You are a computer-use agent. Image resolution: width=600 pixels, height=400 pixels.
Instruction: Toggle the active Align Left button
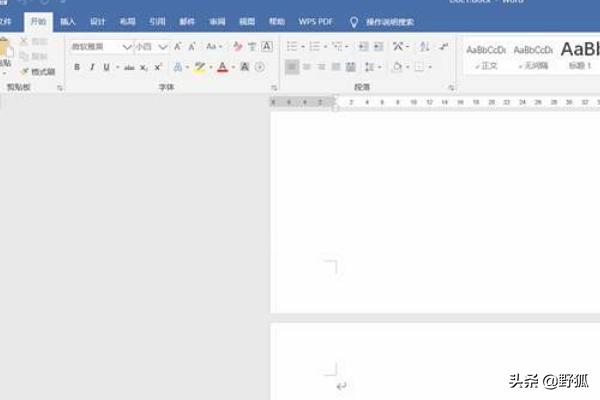[292, 67]
